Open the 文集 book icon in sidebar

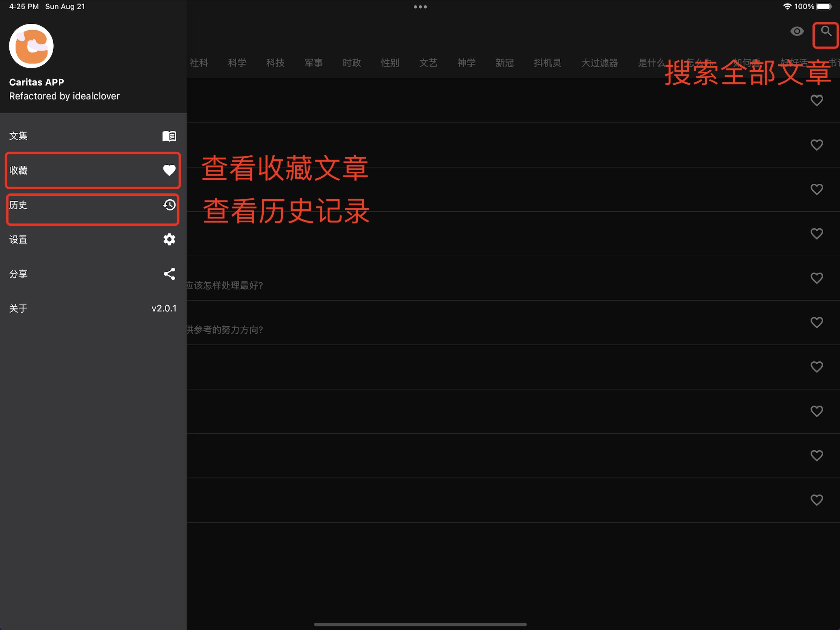(169, 136)
